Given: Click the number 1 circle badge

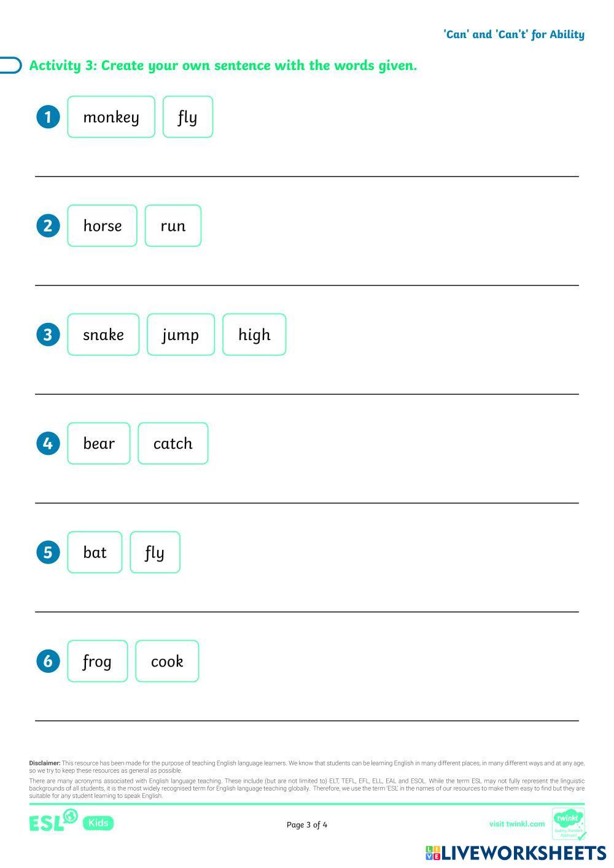Looking at the screenshot, I should point(49,117).
